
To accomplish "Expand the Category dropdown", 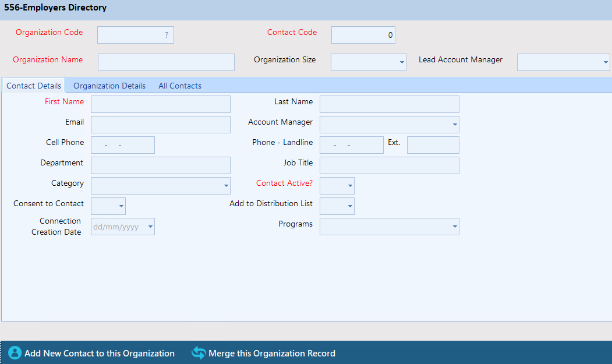I will pyautogui.click(x=225, y=186).
